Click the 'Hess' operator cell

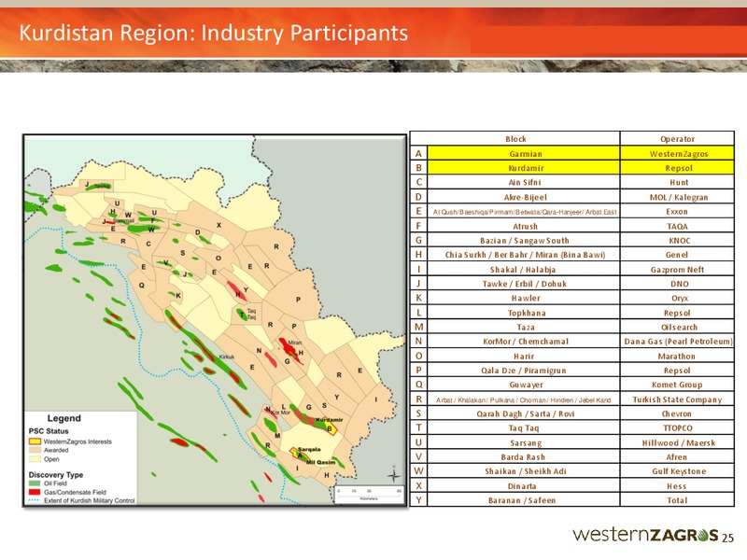[x=677, y=485]
